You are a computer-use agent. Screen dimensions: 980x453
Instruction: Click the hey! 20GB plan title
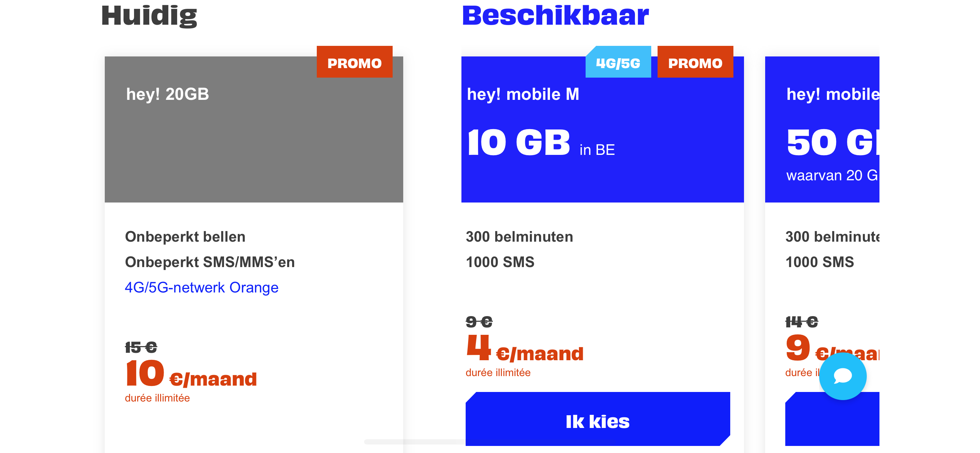168,94
